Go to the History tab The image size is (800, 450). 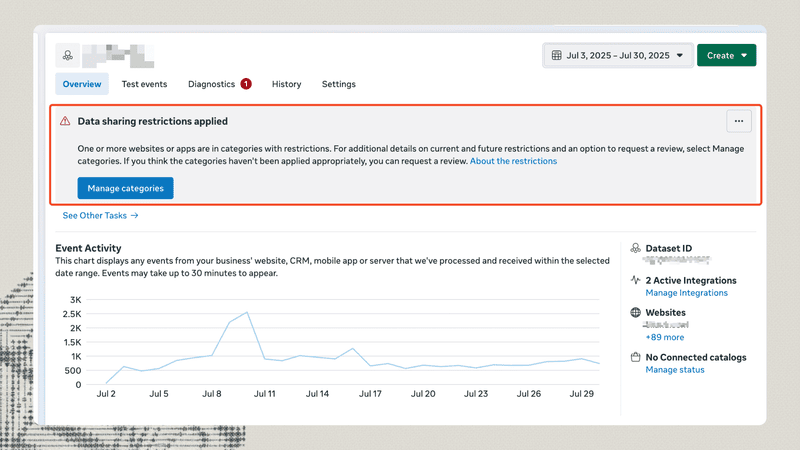point(286,84)
